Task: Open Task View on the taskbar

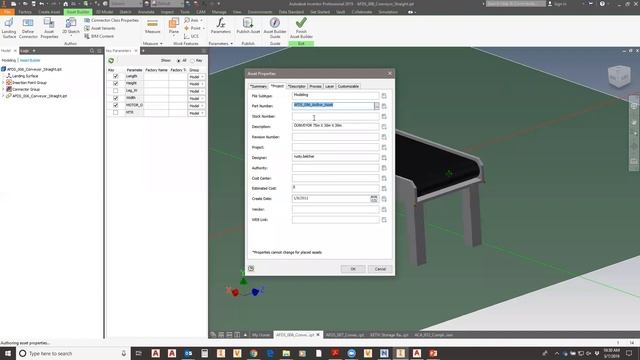Action: click(138, 353)
